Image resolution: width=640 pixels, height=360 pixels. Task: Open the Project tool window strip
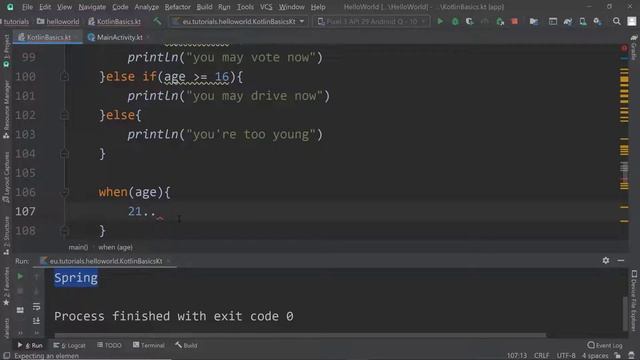coord(6,51)
